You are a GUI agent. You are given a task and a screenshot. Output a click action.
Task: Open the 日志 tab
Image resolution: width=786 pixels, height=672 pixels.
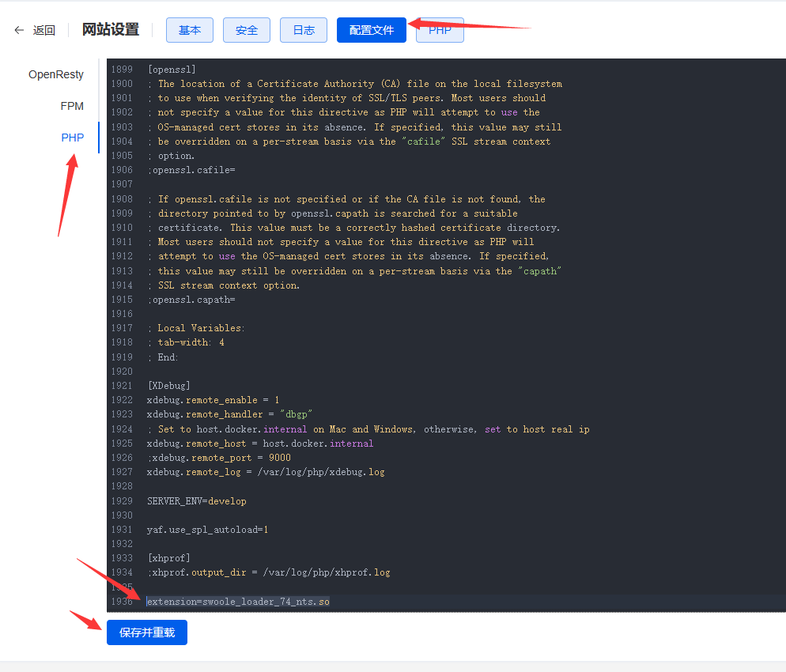point(304,30)
